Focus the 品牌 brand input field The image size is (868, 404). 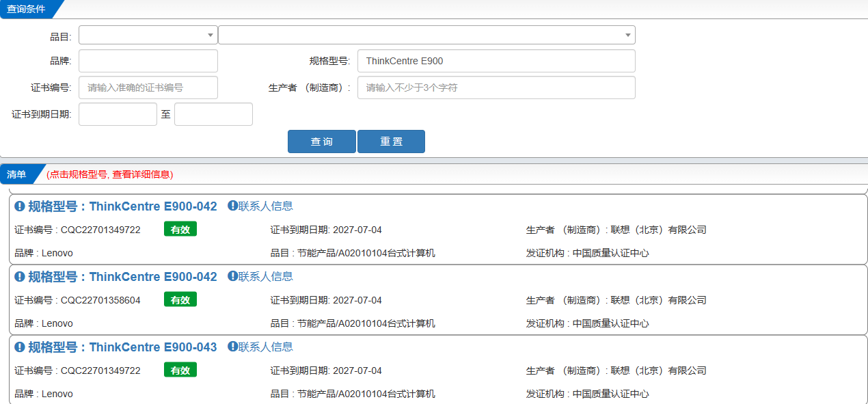(148, 61)
